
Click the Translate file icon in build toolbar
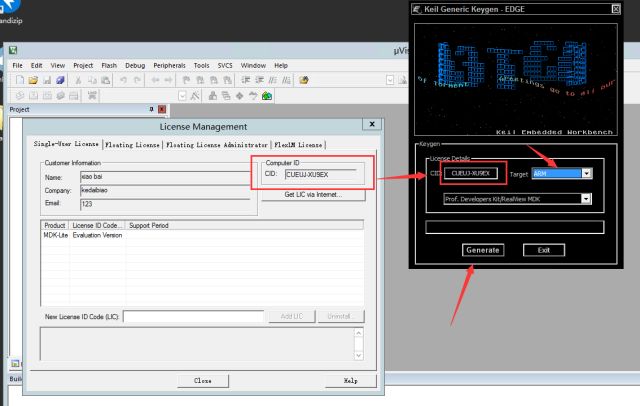tap(19, 96)
